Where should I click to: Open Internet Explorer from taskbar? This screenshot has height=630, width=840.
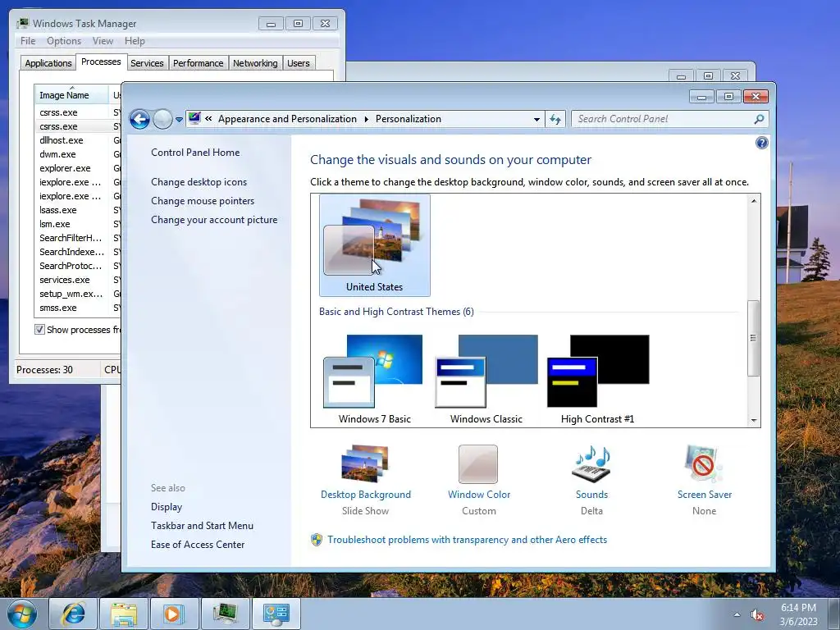pyautogui.click(x=73, y=614)
